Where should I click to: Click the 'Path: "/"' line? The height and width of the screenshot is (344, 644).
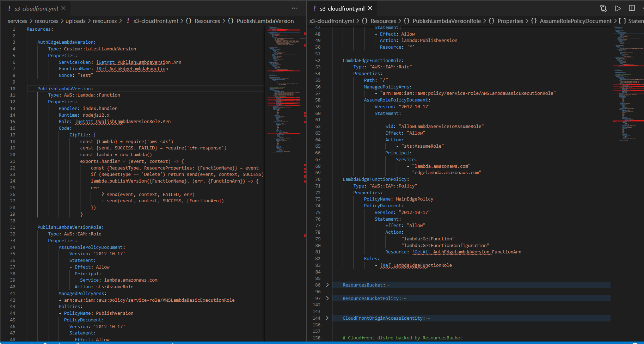click(376, 80)
